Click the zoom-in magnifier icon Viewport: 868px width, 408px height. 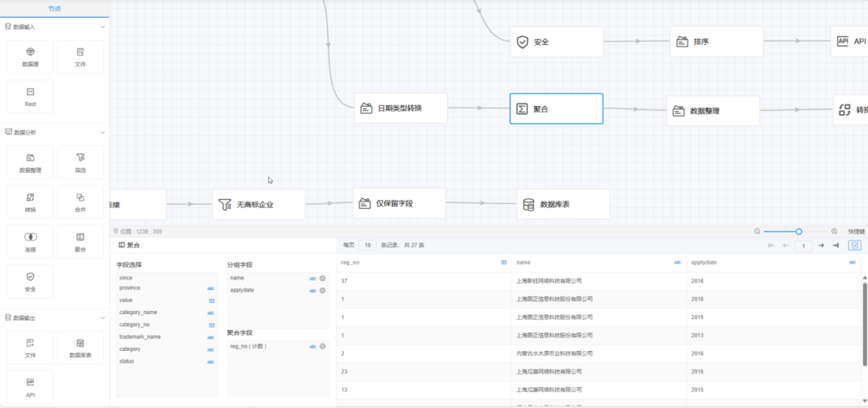click(834, 231)
